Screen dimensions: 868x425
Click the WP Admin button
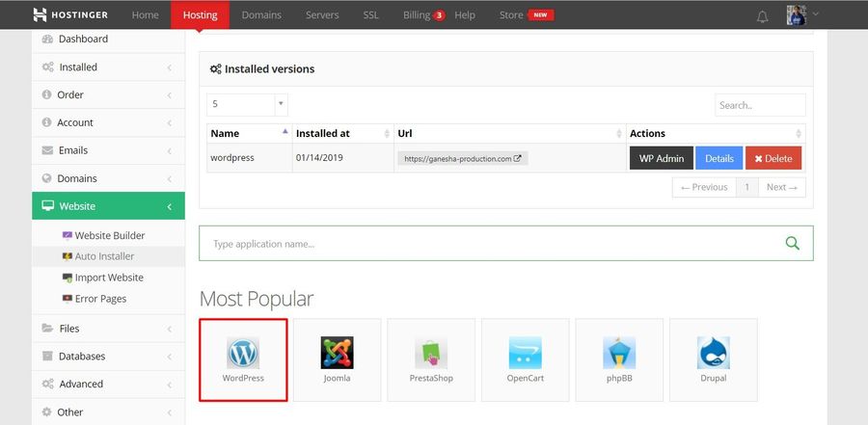click(662, 158)
